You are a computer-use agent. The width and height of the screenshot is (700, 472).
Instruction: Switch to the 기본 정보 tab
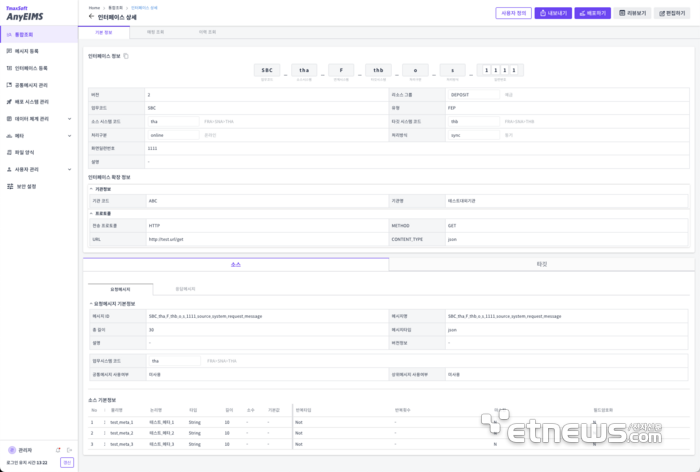104,32
